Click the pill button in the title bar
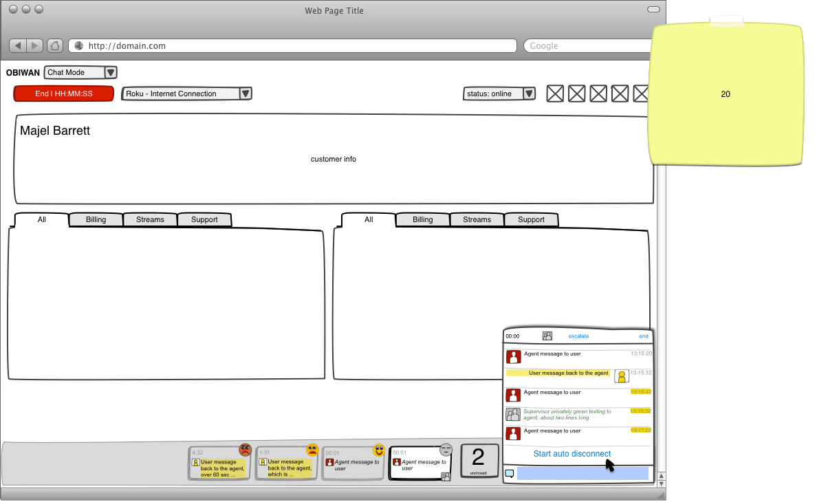Image resolution: width=817 pixels, height=504 pixels. [653, 10]
